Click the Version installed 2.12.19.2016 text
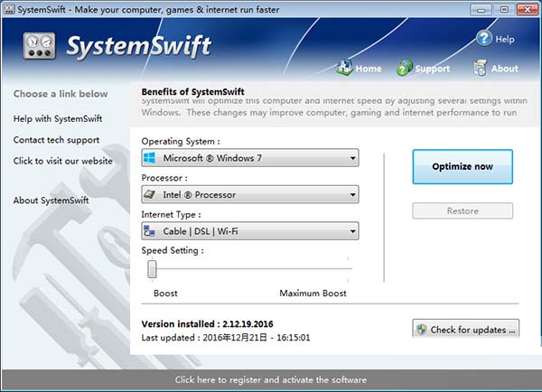 [208, 324]
